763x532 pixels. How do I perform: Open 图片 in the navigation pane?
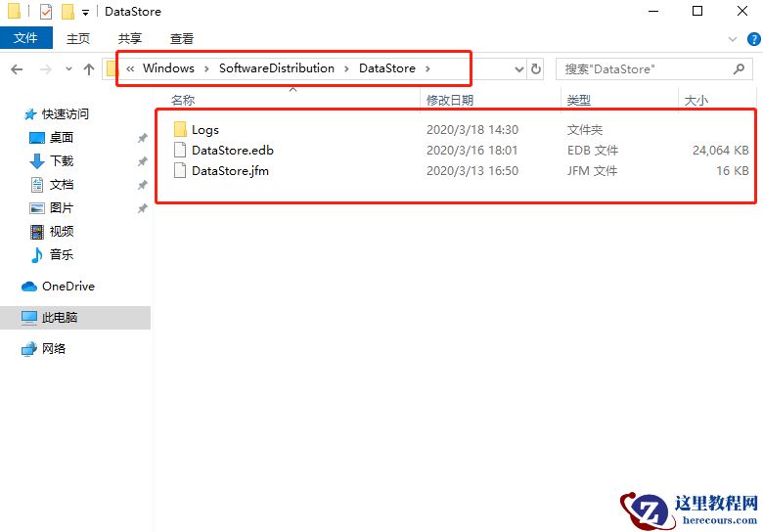(62, 208)
